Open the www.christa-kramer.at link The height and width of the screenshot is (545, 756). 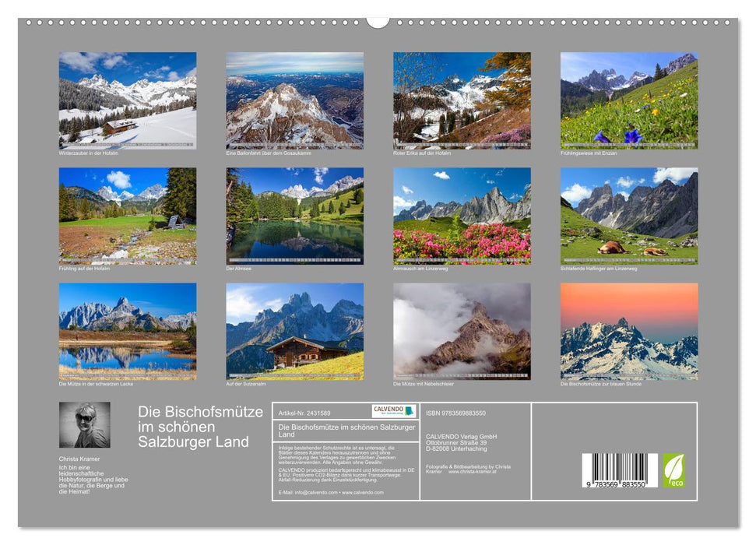click(472, 472)
